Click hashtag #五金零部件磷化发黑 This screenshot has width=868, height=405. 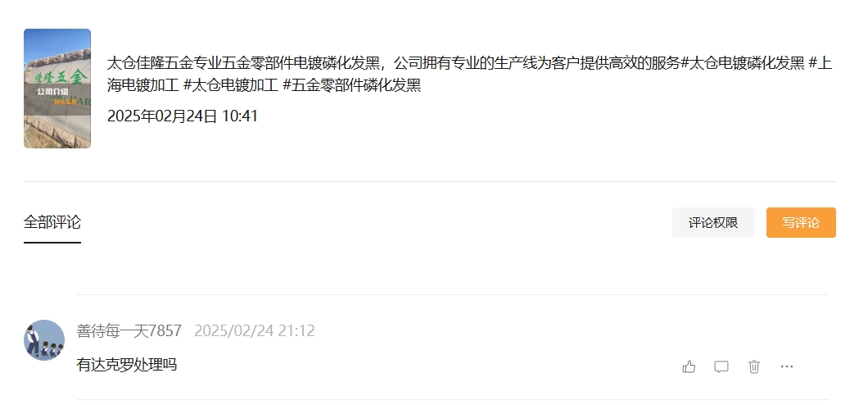(352, 85)
